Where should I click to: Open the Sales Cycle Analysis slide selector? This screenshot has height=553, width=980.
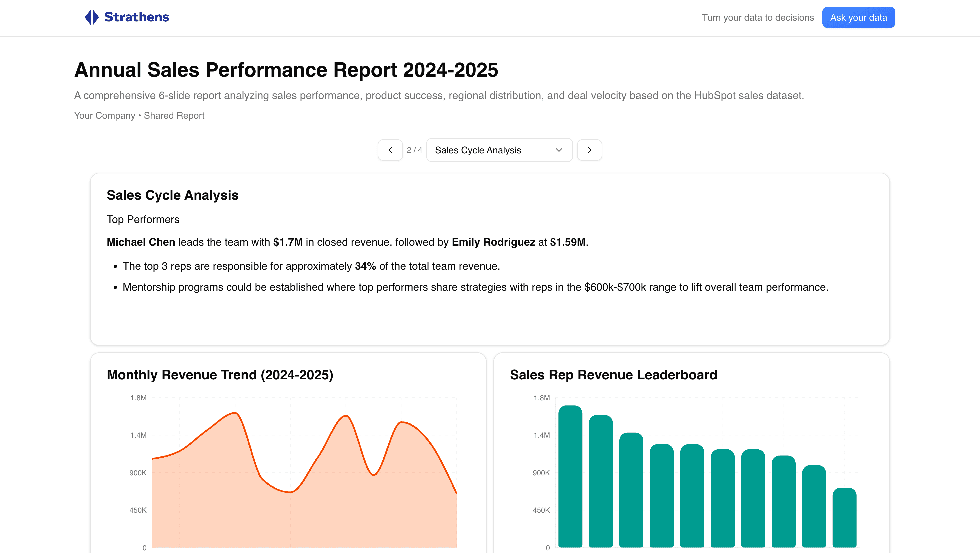coord(499,150)
